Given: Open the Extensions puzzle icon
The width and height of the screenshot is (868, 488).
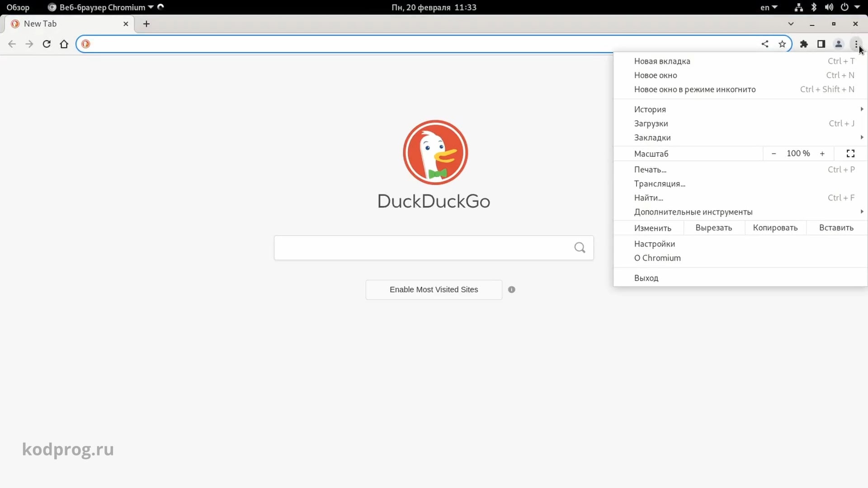Looking at the screenshot, I should 804,44.
